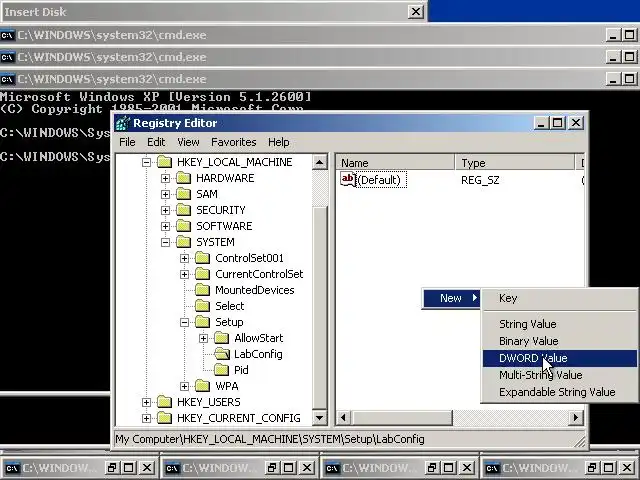Screen dimensions: 640x480
Task: Click the HKEY_CURRENT_CONFIG folder icon
Action: pos(164,418)
